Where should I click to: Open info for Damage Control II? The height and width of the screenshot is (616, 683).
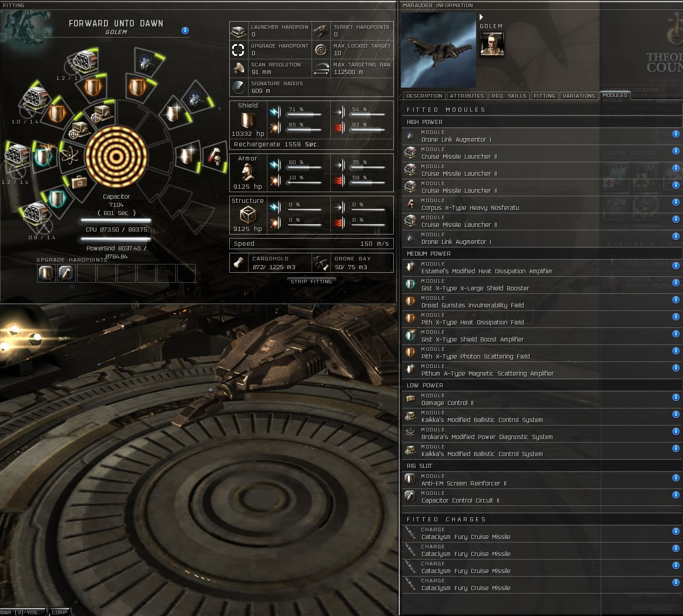(675, 397)
